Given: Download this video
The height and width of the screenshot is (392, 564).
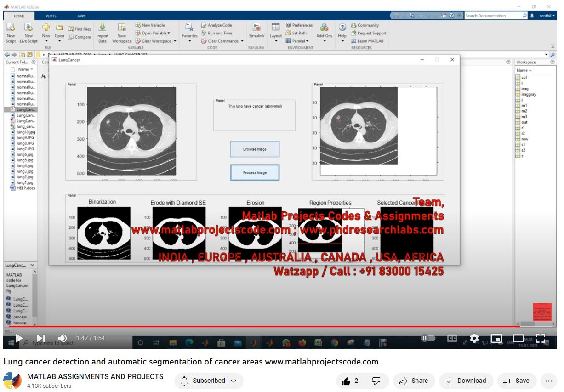Looking at the screenshot, I should click(466, 381).
